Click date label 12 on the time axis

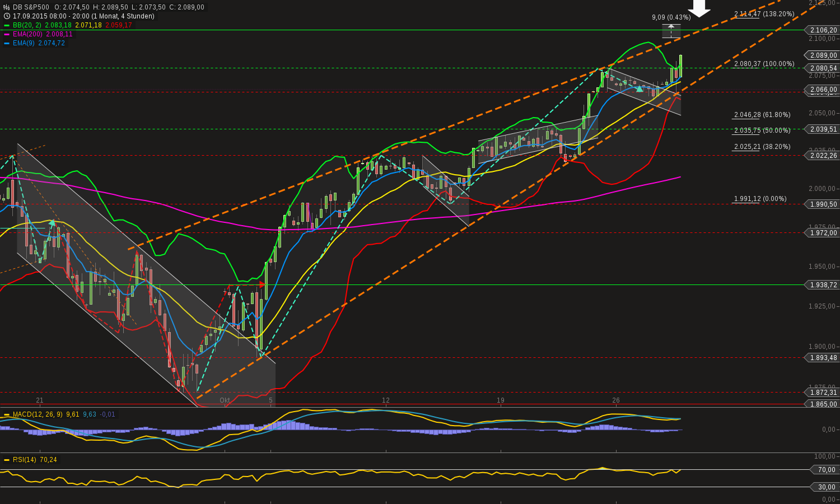386,400
